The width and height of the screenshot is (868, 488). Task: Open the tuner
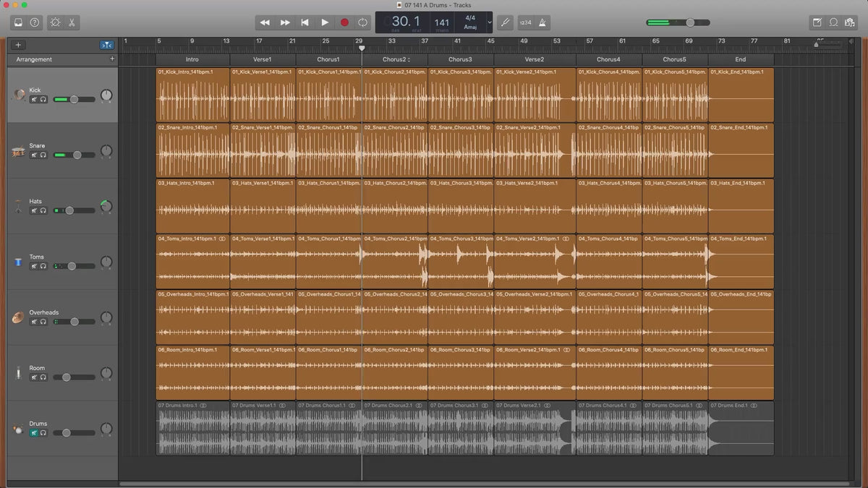pos(505,22)
